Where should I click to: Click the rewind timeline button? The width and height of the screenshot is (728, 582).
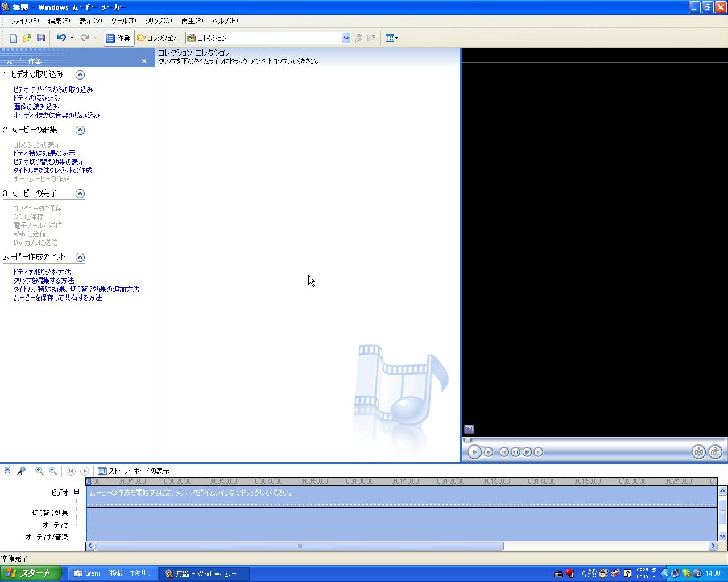[x=71, y=471]
